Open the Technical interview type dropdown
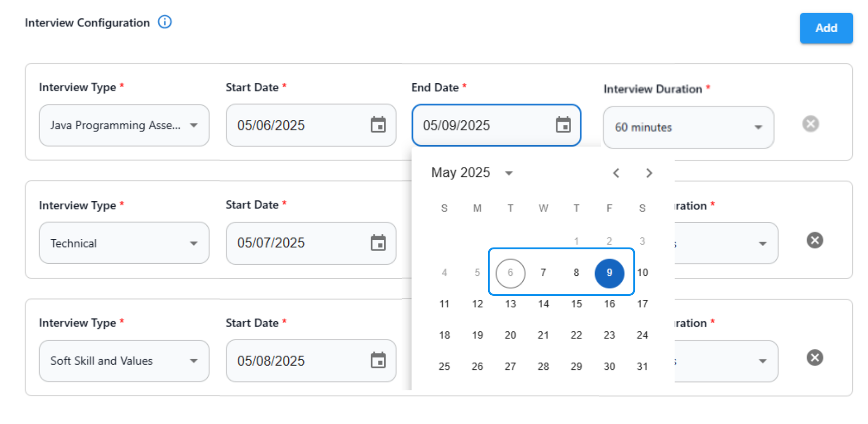Screen dimensions: 868x424 tap(194, 243)
